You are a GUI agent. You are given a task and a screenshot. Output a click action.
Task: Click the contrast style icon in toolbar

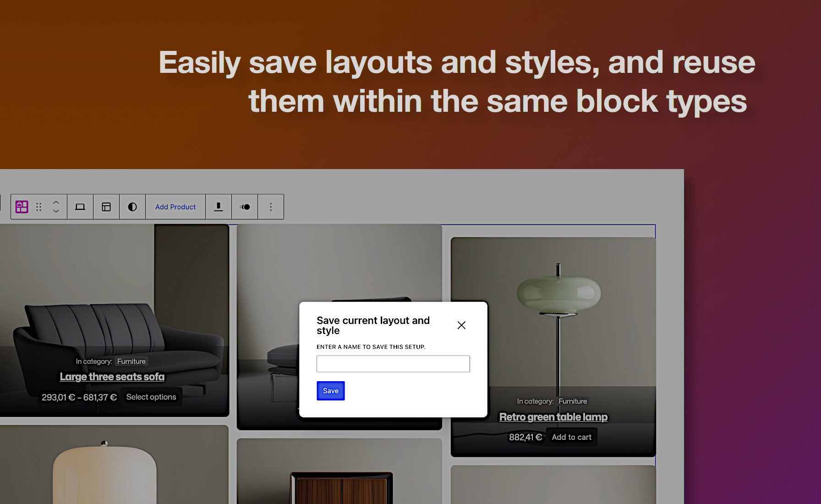point(132,207)
